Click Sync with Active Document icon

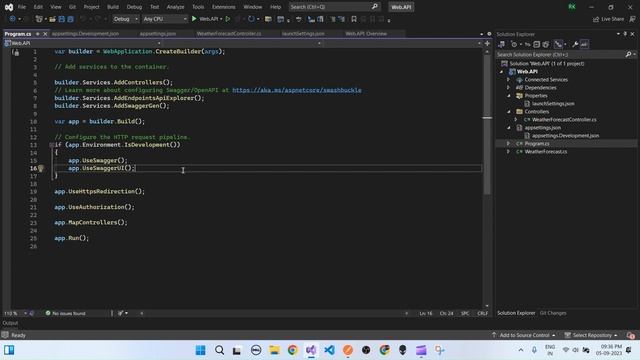tap(527, 44)
